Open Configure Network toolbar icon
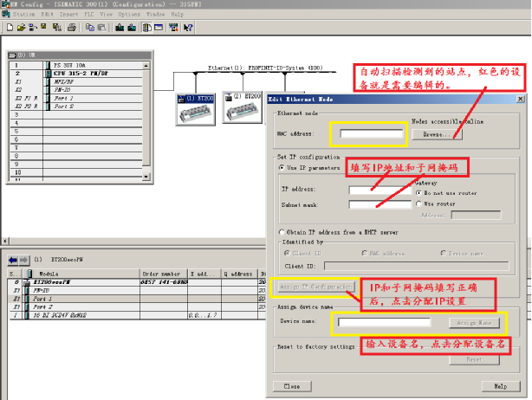The image size is (532, 400). click(173, 27)
